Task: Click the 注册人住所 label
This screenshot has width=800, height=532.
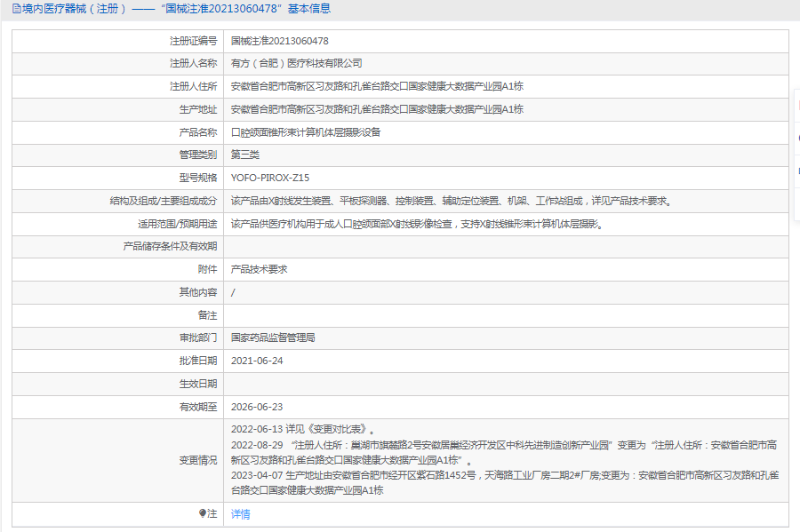Action: tap(194, 87)
